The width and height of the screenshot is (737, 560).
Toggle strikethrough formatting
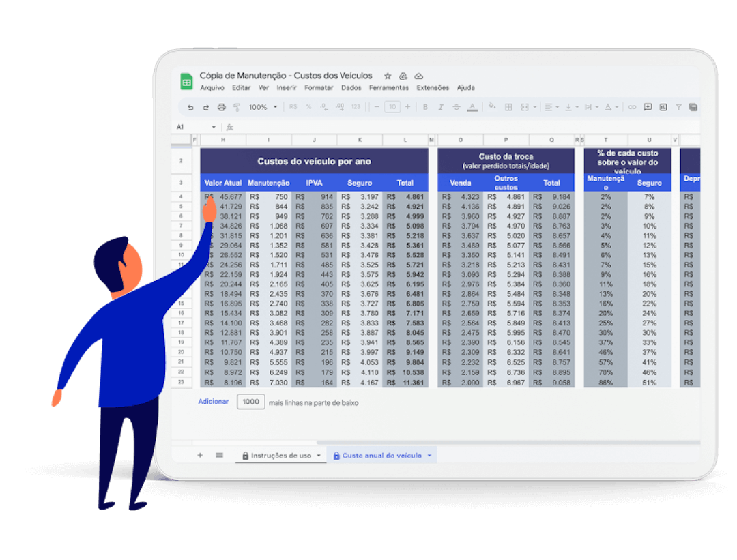pyautogui.click(x=457, y=107)
